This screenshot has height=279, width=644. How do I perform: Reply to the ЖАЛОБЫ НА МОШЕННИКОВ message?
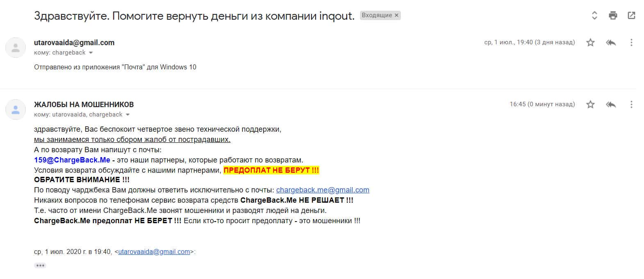pos(611,104)
